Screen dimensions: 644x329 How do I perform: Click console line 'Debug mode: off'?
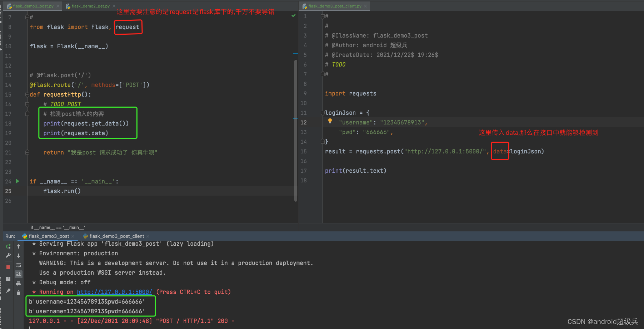point(61,282)
